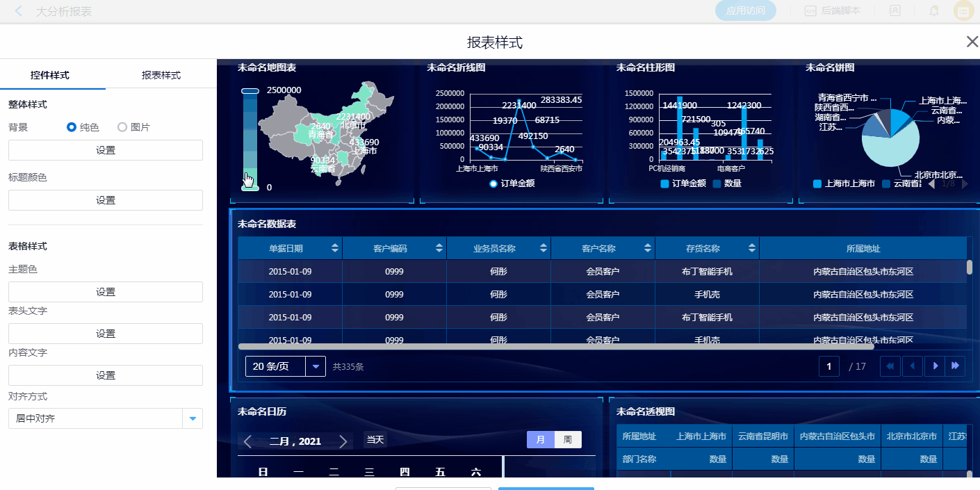Image resolution: width=980 pixels, height=490 pixels.
Task: Switch to the 控件样式 tab
Action: point(50,75)
